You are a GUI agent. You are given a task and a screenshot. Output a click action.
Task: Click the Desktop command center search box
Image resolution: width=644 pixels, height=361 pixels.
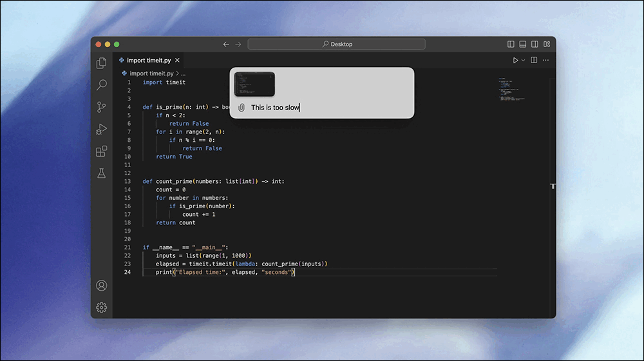[336, 44]
